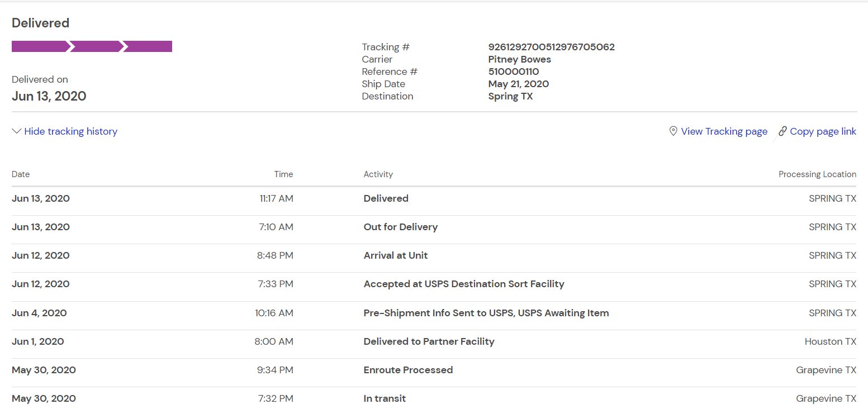Click the Processing Location column header
The width and height of the screenshot is (868, 409).
[x=817, y=174]
